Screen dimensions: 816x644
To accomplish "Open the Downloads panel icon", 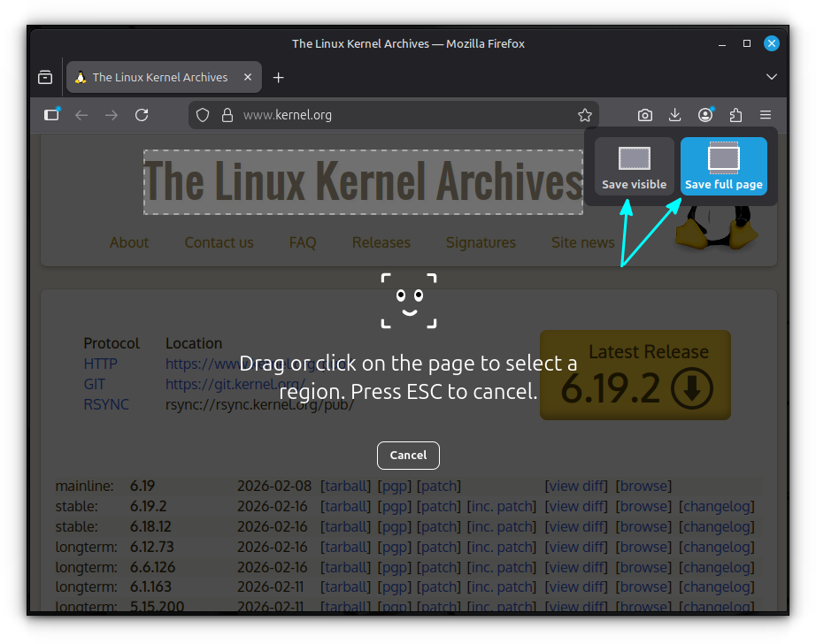I will click(674, 115).
